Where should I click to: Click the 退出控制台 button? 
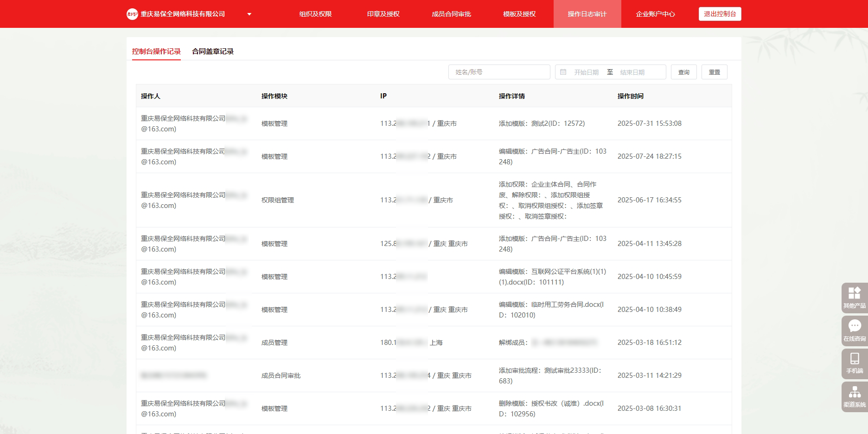click(x=720, y=14)
